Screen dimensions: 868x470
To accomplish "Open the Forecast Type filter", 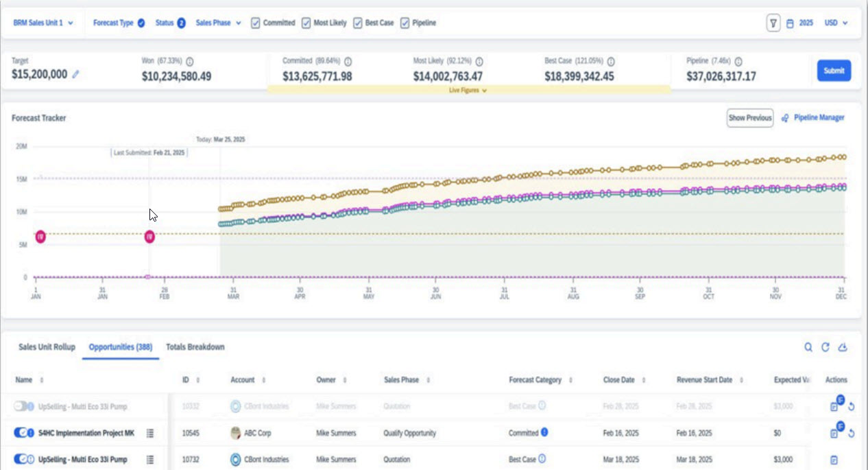I will (119, 23).
